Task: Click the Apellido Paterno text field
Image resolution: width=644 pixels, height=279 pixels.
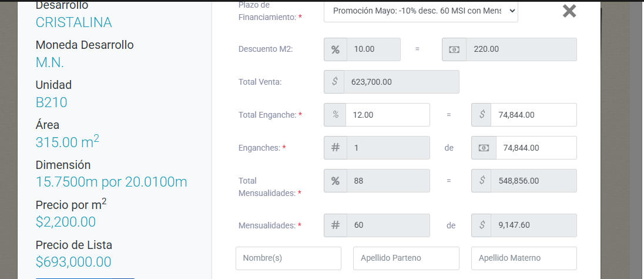Action: (x=406, y=258)
